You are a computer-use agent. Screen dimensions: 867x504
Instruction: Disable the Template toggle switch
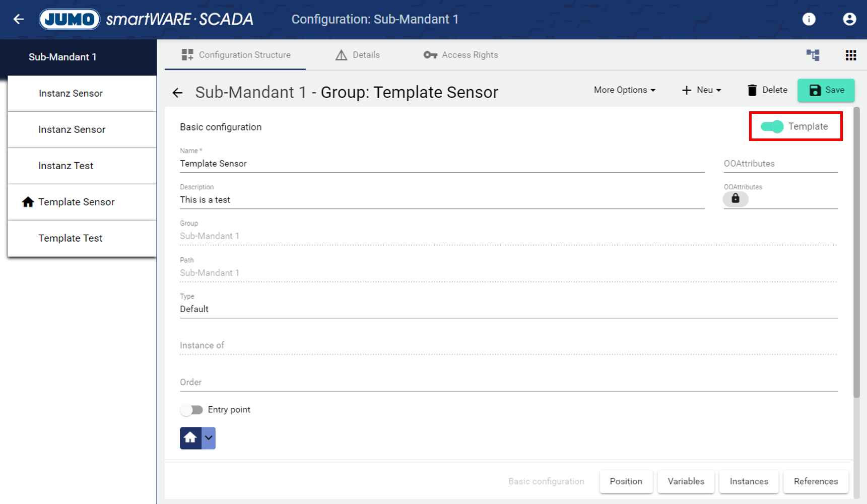[x=772, y=126]
